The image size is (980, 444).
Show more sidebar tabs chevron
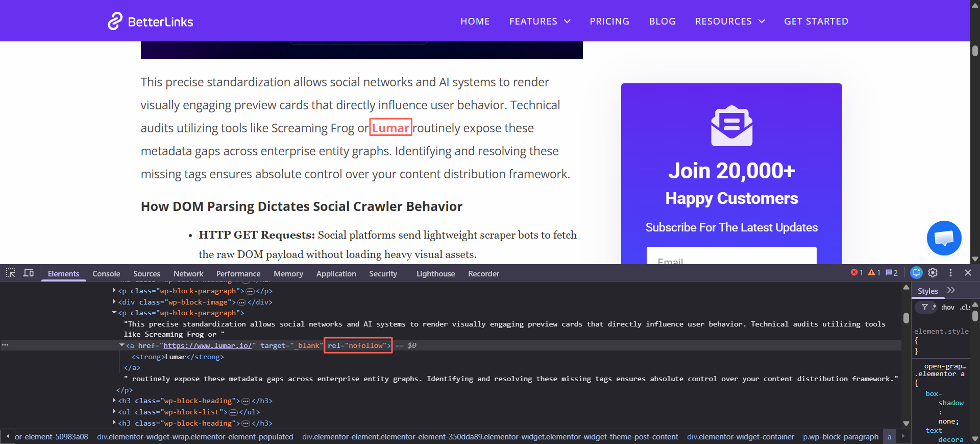point(951,290)
